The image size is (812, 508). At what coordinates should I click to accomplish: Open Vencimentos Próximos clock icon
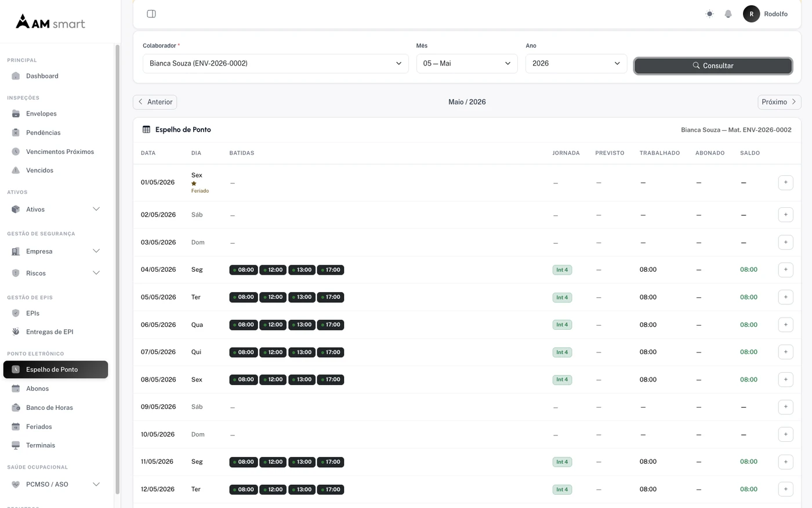point(16,152)
